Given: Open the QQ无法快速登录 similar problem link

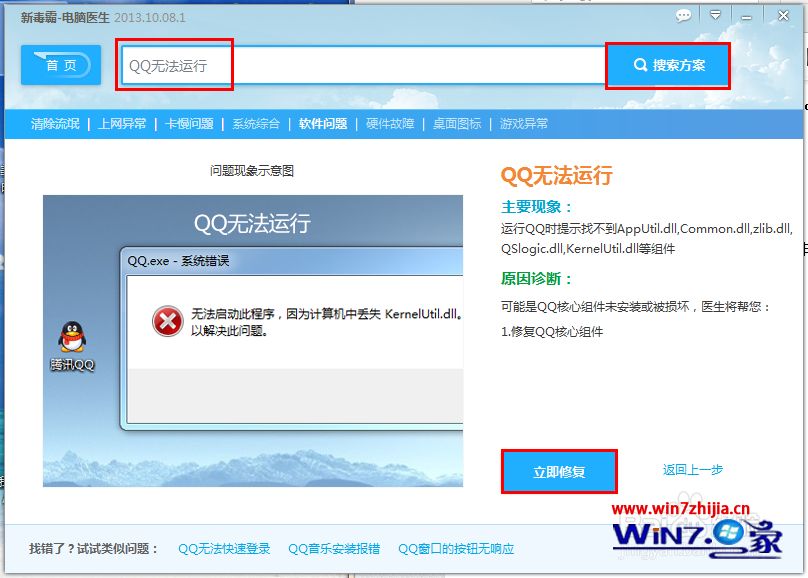Looking at the screenshot, I should tap(224, 549).
